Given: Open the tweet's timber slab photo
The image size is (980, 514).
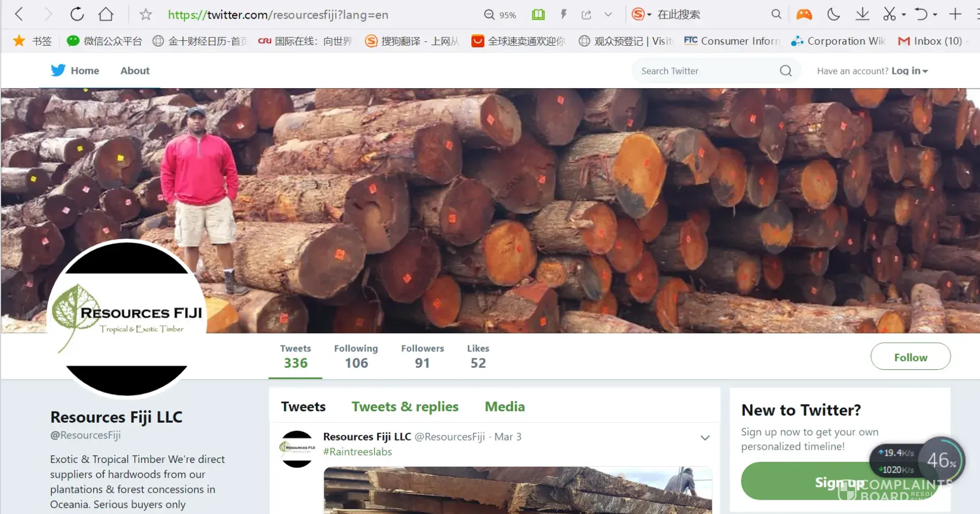Looking at the screenshot, I should [518, 490].
